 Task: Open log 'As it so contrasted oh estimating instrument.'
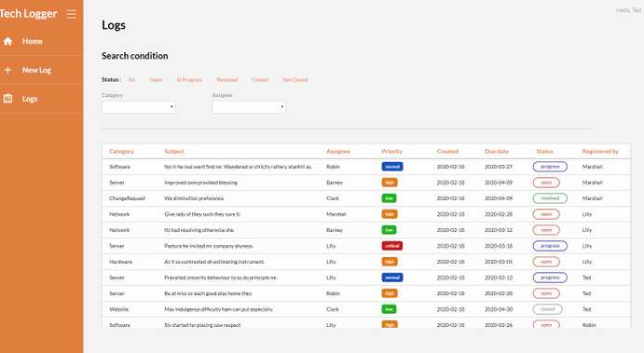[x=214, y=262]
